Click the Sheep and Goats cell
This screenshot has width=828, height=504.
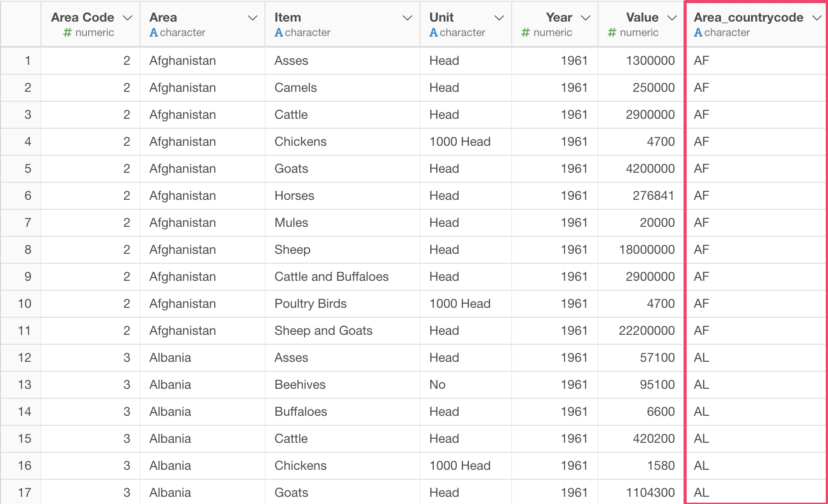pyautogui.click(x=342, y=331)
